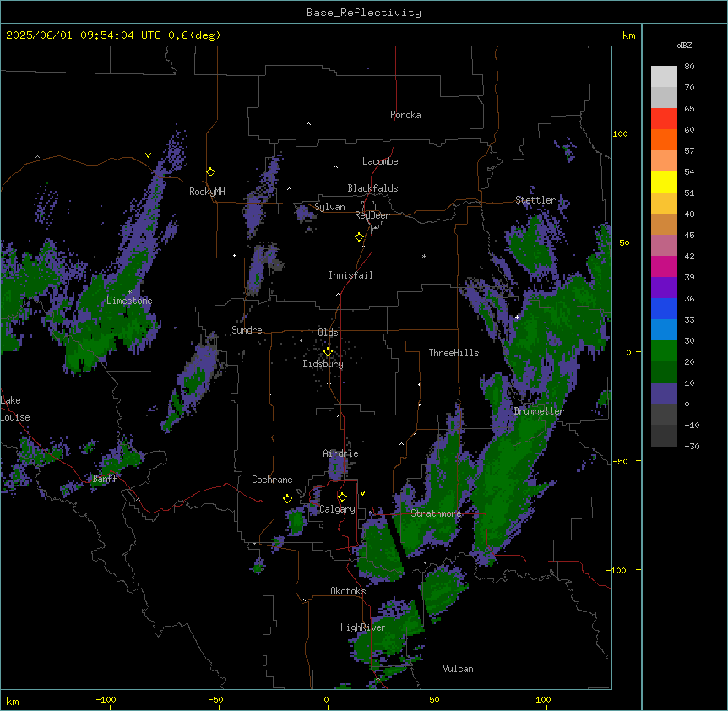The height and width of the screenshot is (711, 728).
Task: Select the orange 57-60 dBZ legend swatch
Action: tap(664, 139)
